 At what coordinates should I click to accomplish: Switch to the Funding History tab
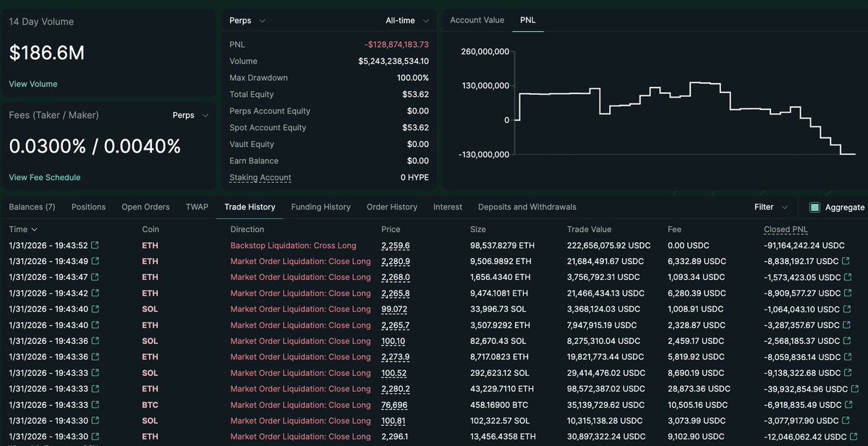pyautogui.click(x=320, y=207)
